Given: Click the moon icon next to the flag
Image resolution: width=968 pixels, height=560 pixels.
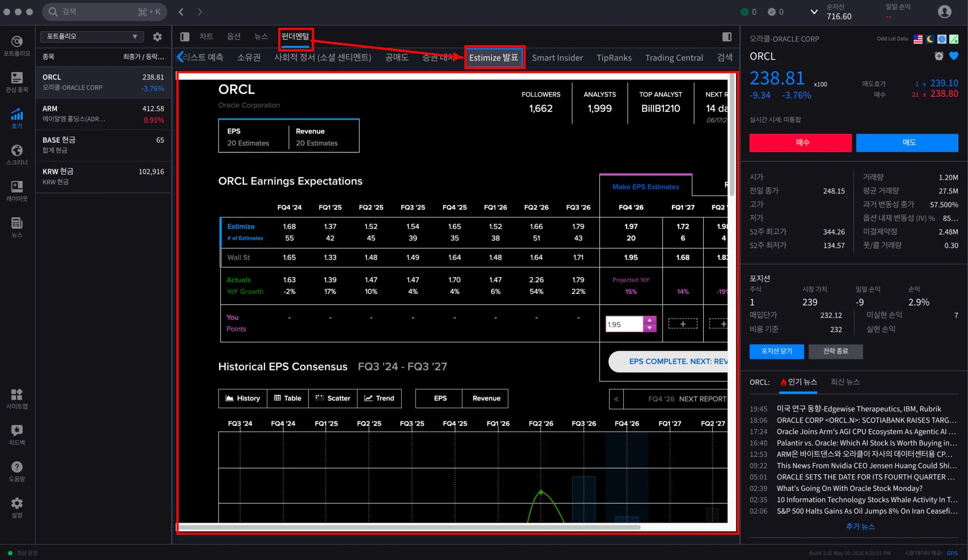Looking at the screenshot, I should point(930,39).
